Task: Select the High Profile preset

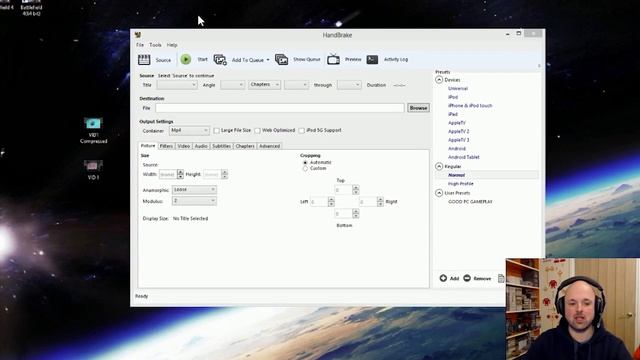Action: click(461, 184)
